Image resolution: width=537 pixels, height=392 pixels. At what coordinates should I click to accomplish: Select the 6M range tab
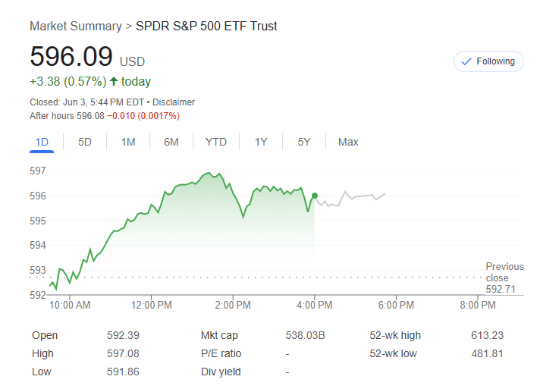171,142
